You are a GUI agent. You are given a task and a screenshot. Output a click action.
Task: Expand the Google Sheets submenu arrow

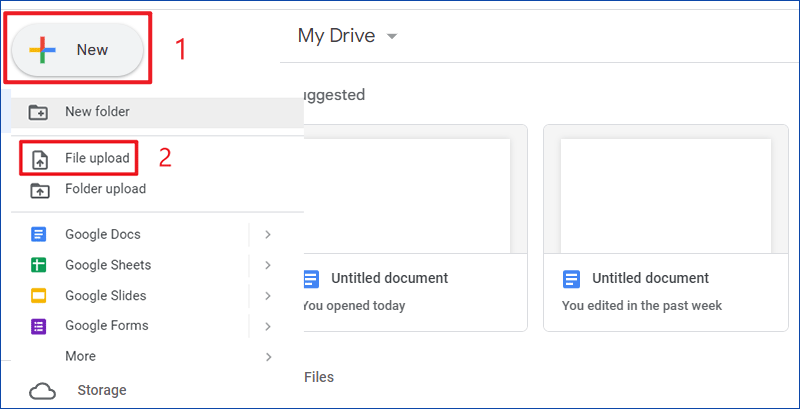(268, 265)
